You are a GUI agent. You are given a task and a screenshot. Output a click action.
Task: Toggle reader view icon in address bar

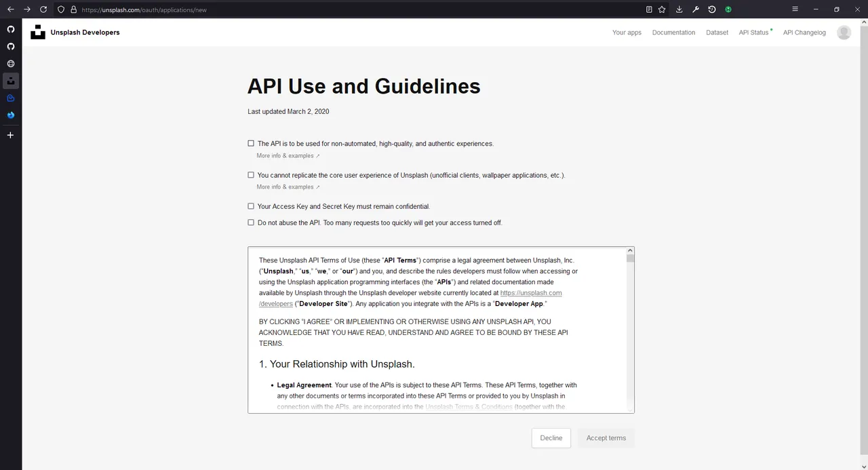coord(649,9)
